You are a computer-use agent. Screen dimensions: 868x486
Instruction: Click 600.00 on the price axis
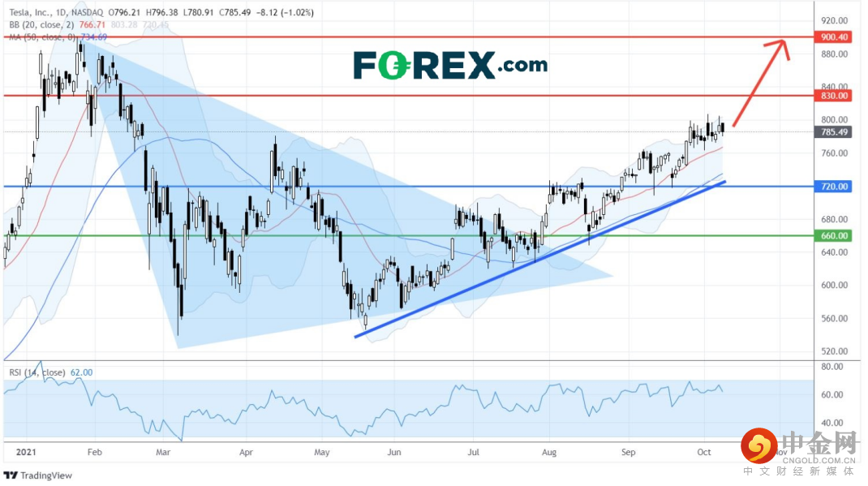834,285
